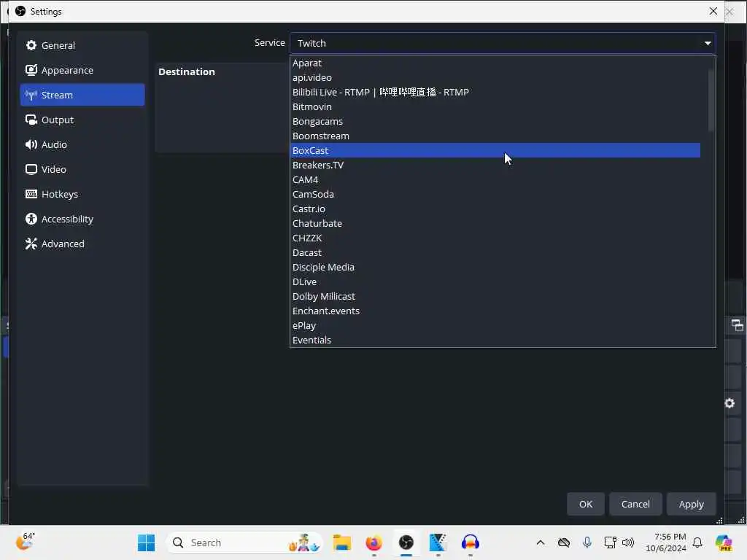Viewport: 747px width, 560px height.
Task: Select Dacast as streaming service
Action: [495, 252]
